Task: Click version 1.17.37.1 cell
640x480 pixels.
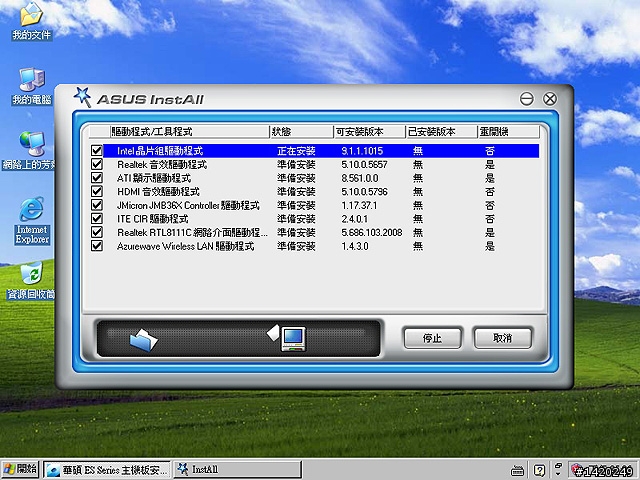Action: pyautogui.click(x=359, y=205)
